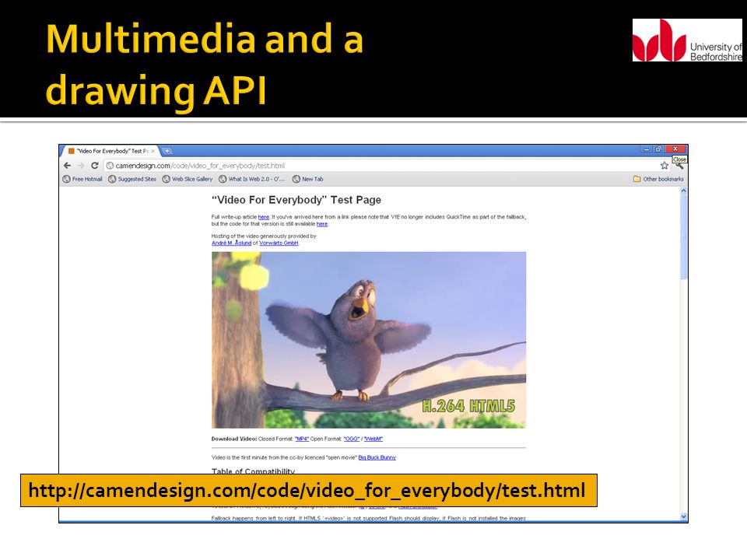
Task: Reload the page with refresh icon
Action: tap(94, 165)
